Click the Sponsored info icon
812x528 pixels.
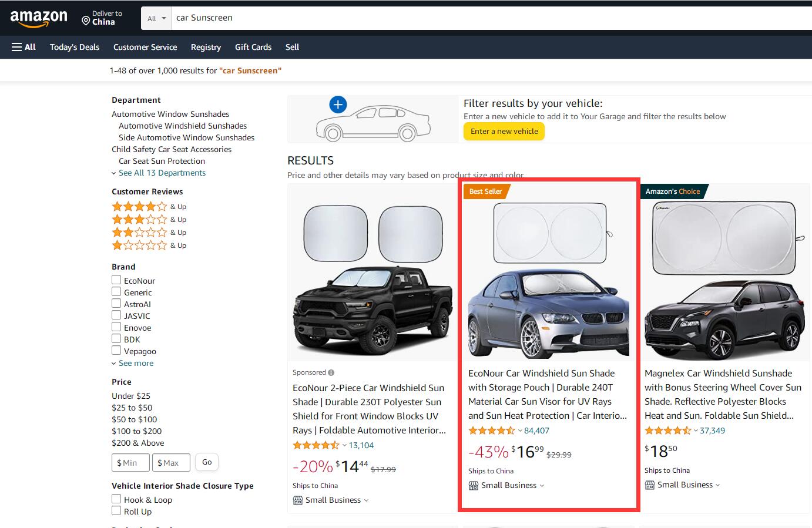[331, 372]
